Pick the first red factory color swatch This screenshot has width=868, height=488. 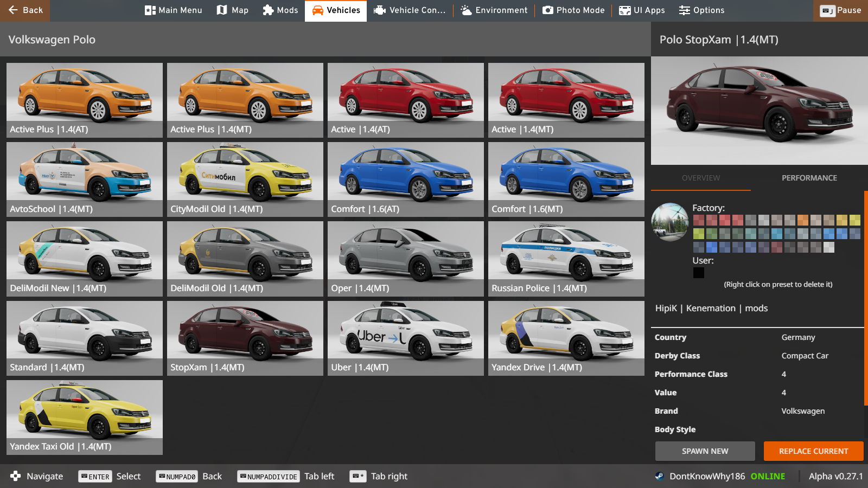point(699,220)
